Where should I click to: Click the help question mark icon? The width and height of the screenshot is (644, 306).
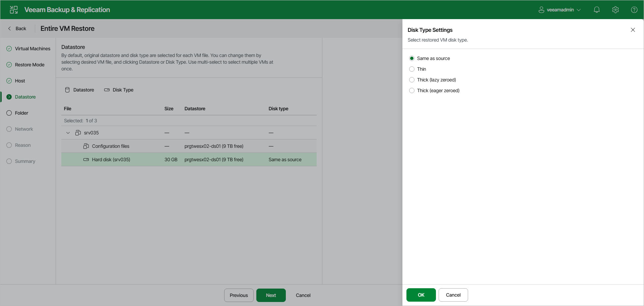pos(634,10)
